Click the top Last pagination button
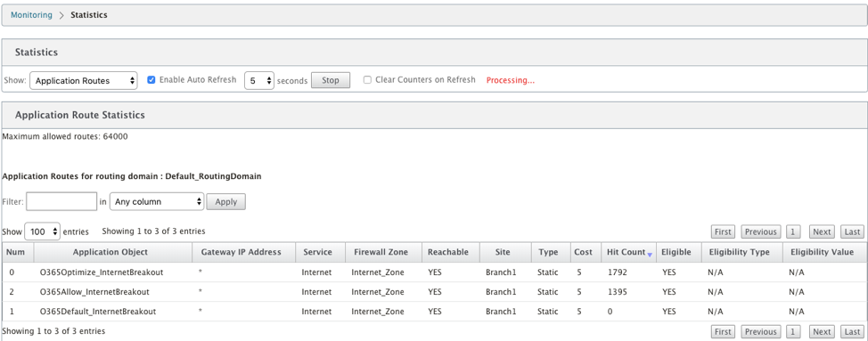Viewport: 868px width, 341px height. point(853,232)
